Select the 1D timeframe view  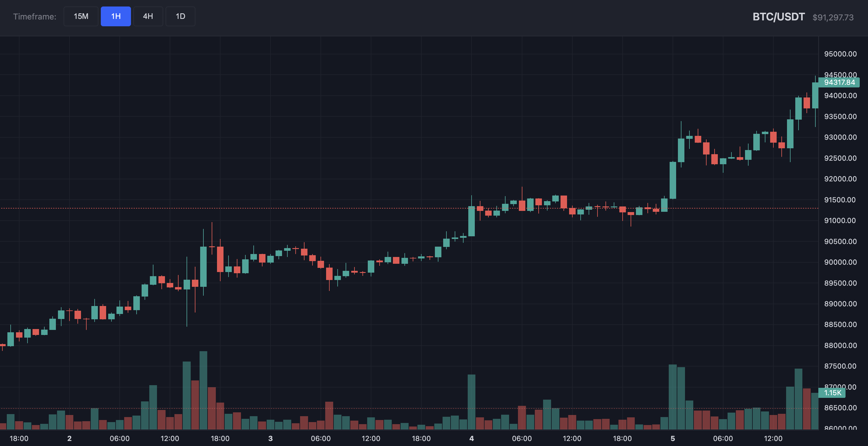click(180, 16)
